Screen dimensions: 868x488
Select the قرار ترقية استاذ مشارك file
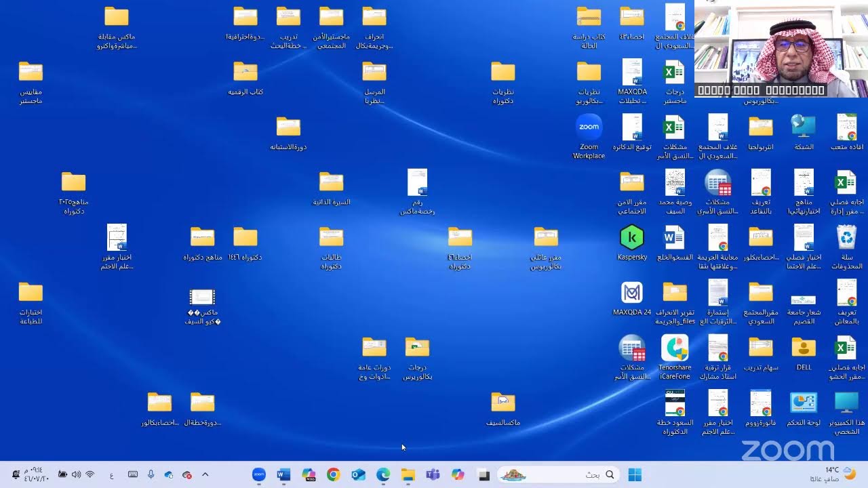[717, 357]
